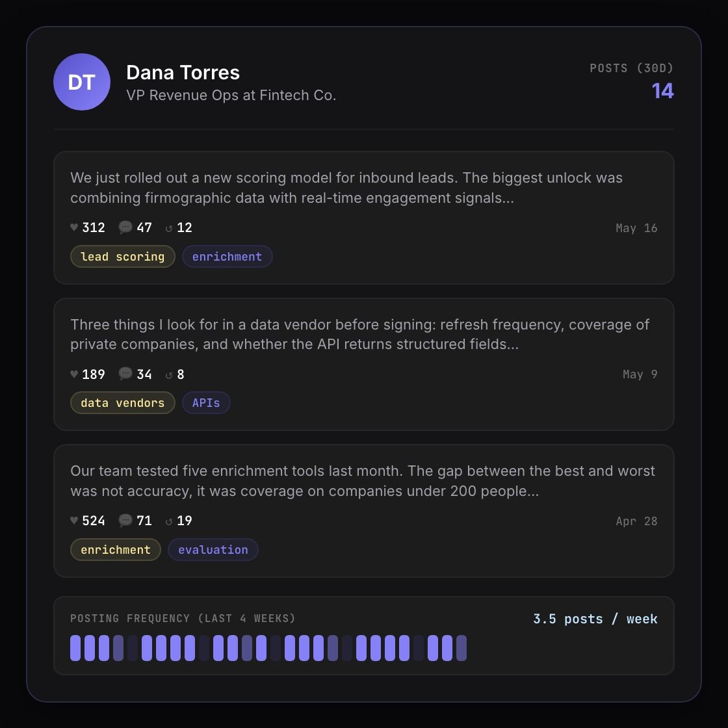Click the 'POSTS (30D)' label
Screen dimensions: 728x728
(631, 68)
